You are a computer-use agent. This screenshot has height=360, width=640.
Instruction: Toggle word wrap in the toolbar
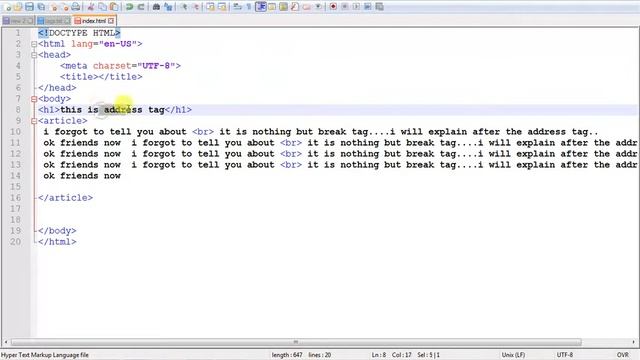tap(237, 7)
